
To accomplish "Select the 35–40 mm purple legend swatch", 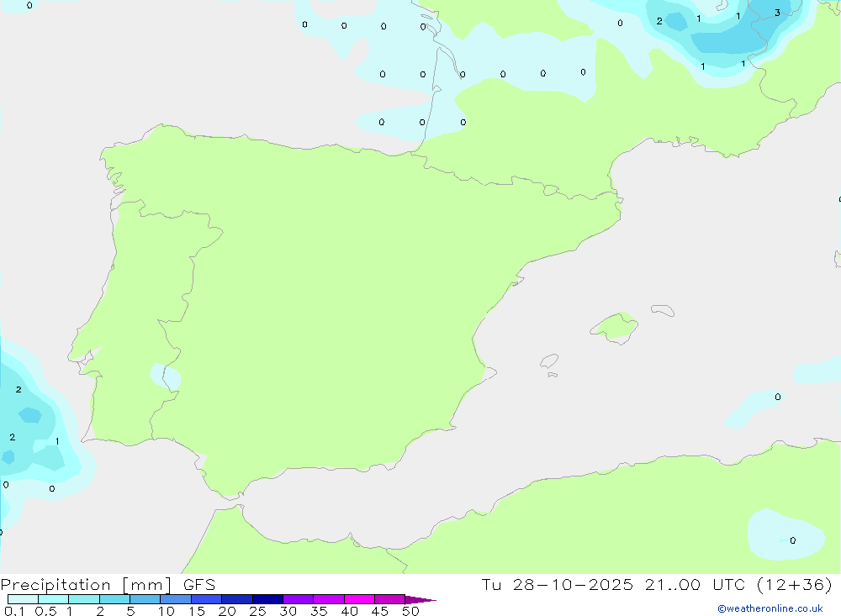I will pyautogui.click(x=329, y=599).
